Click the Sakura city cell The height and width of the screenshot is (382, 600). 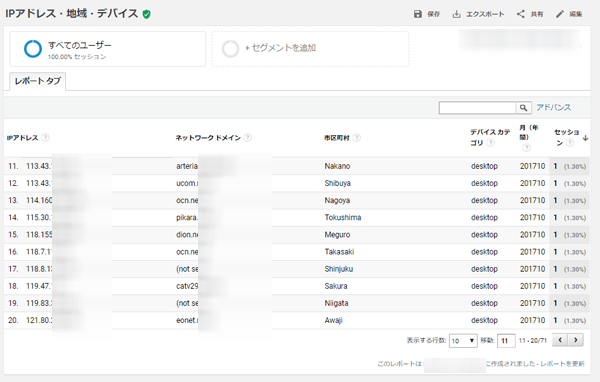click(x=336, y=286)
